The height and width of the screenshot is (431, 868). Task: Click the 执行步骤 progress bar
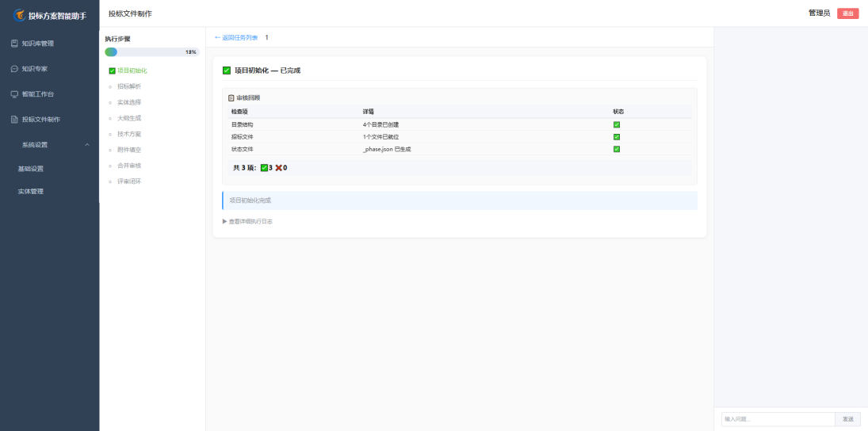tap(152, 52)
